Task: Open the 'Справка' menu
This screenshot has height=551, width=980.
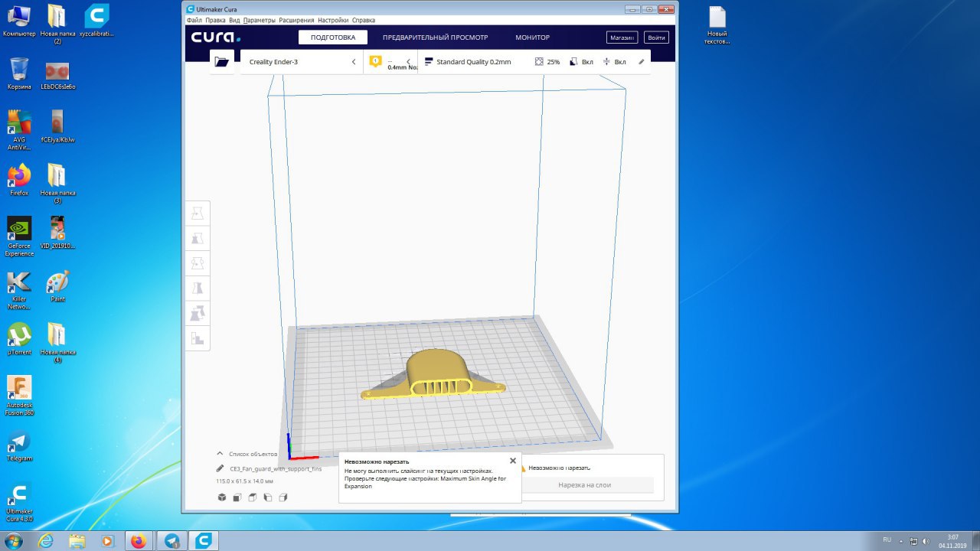Action: click(x=364, y=20)
